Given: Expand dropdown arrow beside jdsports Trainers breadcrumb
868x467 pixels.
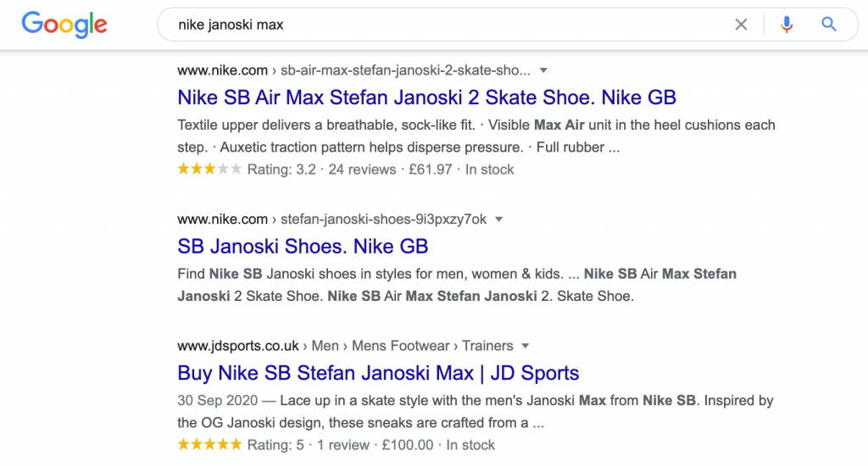Looking at the screenshot, I should pos(526,346).
